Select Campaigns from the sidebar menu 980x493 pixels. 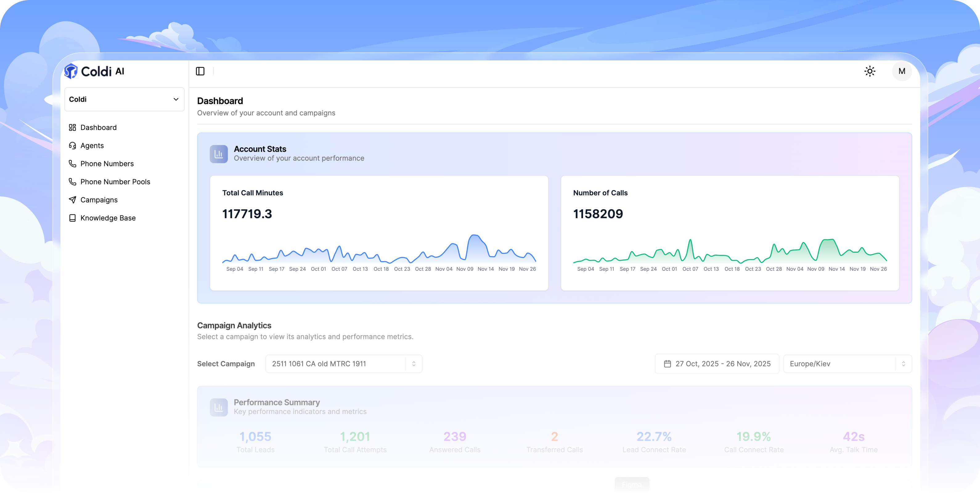point(99,199)
